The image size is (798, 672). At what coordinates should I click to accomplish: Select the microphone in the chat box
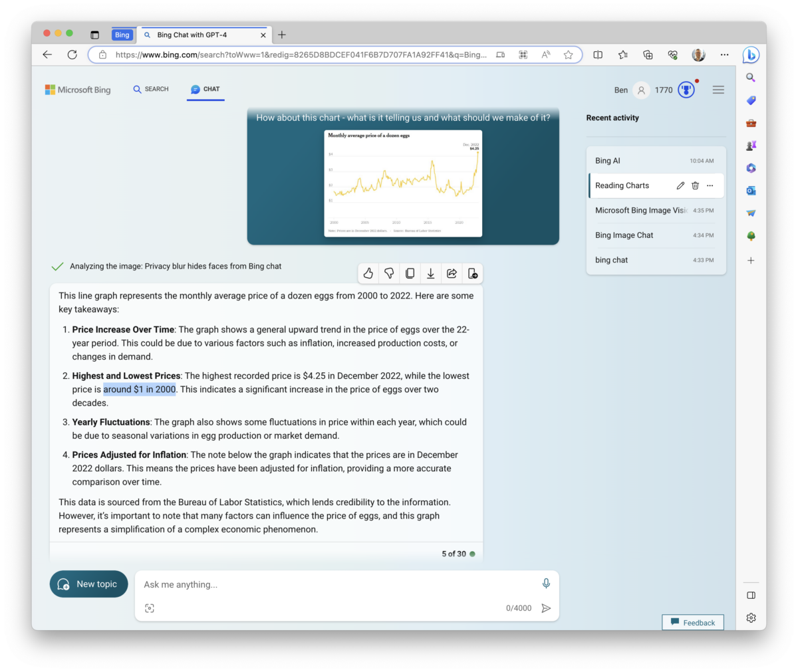click(545, 583)
